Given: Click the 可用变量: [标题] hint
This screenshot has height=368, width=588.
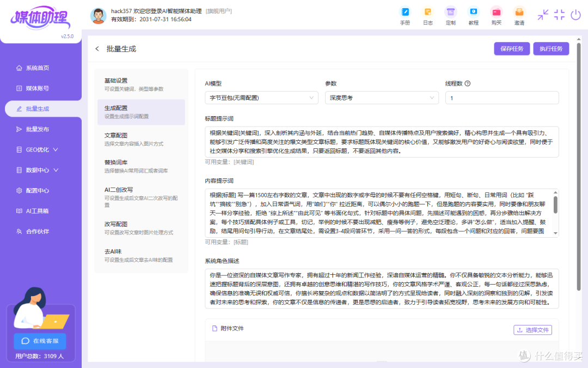Looking at the screenshot, I should click(x=226, y=242).
